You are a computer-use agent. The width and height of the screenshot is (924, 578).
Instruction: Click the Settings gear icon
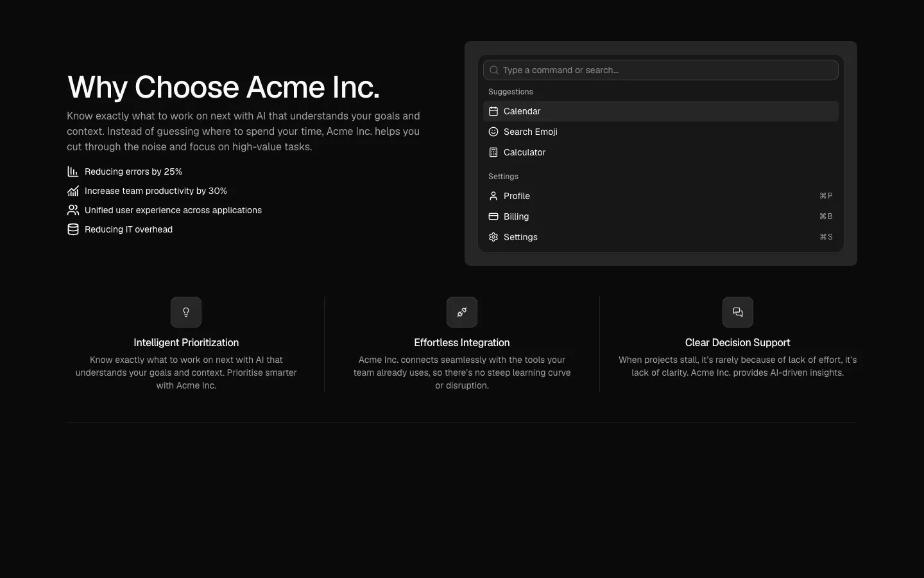[x=493, y=237]
